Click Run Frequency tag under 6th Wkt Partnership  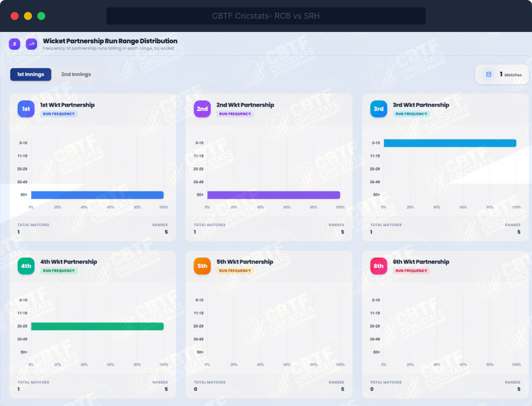(411, 271)
